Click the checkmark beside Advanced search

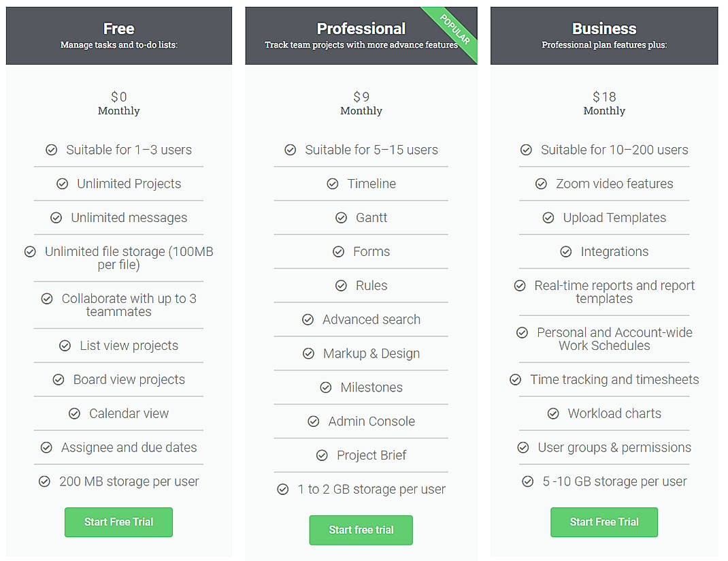pyautogui.click(x=309, y=320)
